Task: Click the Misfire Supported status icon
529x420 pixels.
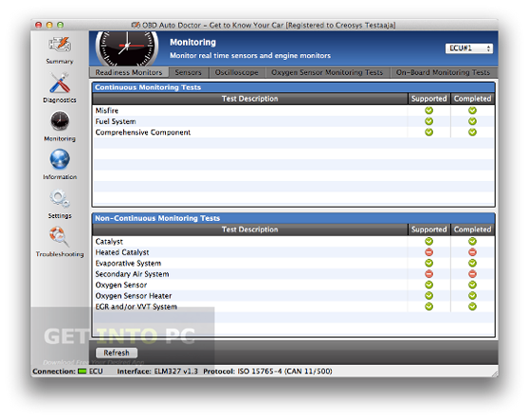Action: (429, 110)
